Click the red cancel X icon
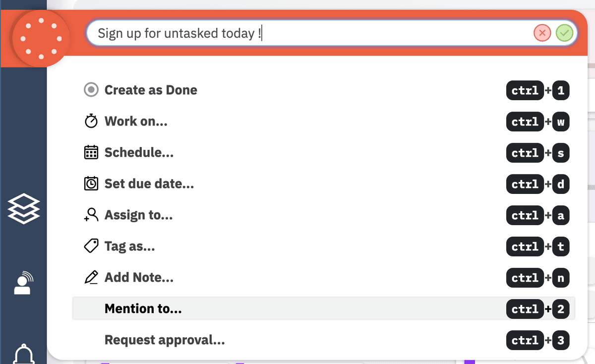The width and height of the screenshot is (595, 364). 542,33
